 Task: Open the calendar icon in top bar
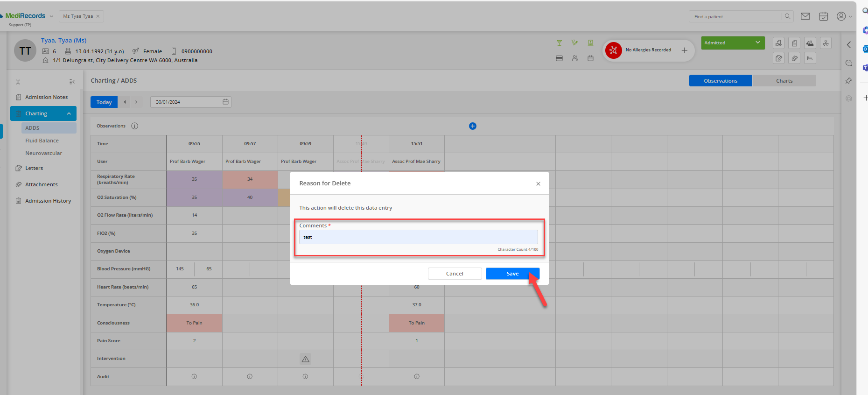[x=824, y=16]
